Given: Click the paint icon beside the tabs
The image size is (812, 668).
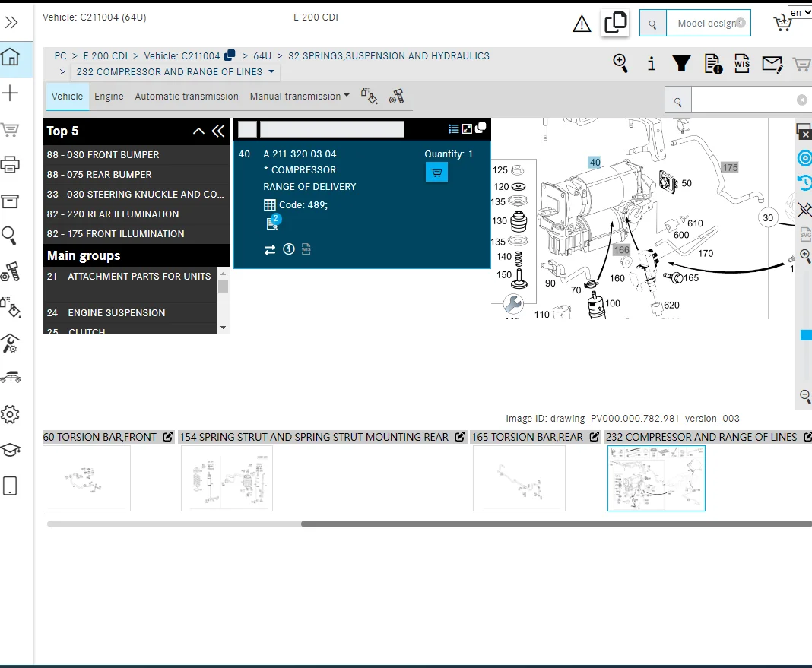Looking at the screenshot, I should pyautogui.click(x=369, y=97).
